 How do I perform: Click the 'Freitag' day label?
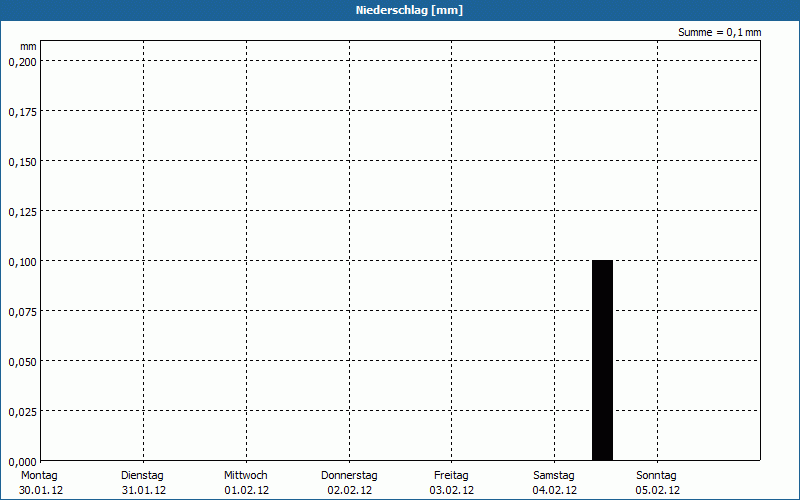451,476
